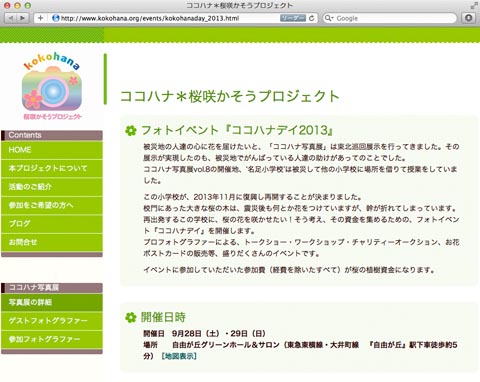Select 写真展の詳細 in the sidebar
The height and width of the screenshot is (382, 480).
pos(52,302)
